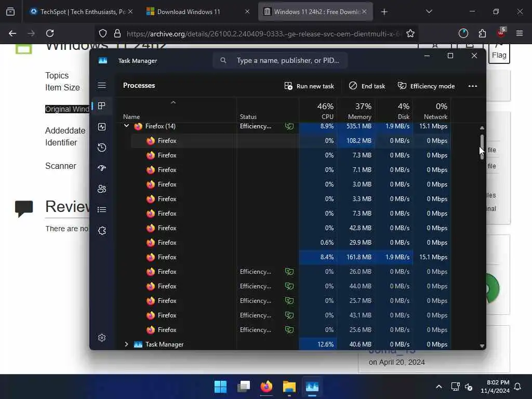Open File Explorer from taskbar
The image size is (532, 399).
point(289,387)
